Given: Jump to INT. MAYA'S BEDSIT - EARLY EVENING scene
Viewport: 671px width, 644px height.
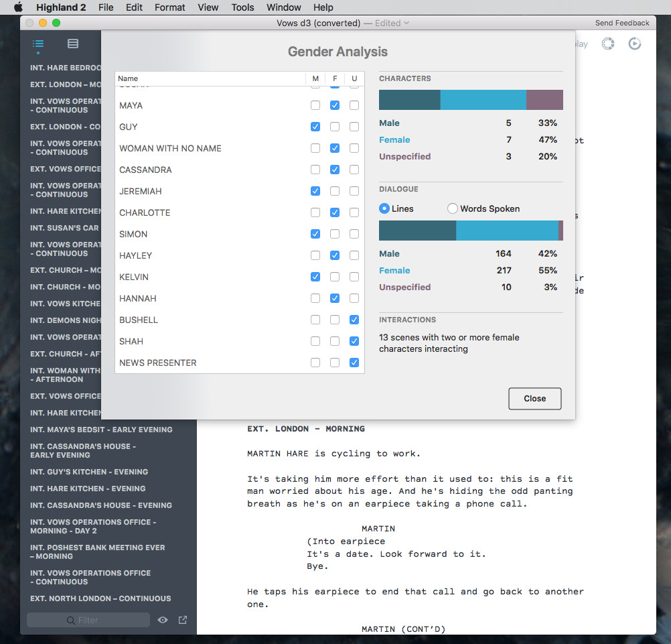Looking at the screenshot, I should [101, 430].
